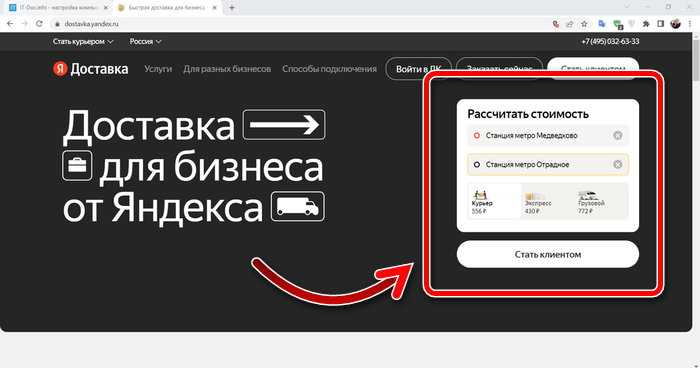
Task: Click the gray shield extension icon
Action: coord(632,24)
